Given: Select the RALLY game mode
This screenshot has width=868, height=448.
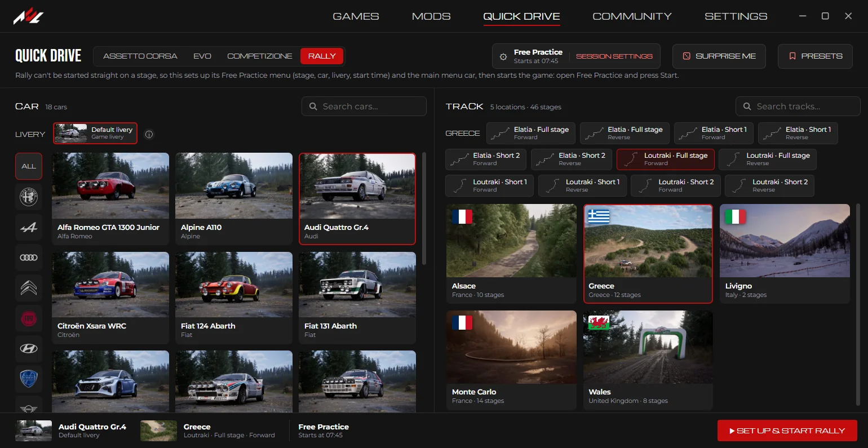Looking at the screenshot, I should (322, 56).
